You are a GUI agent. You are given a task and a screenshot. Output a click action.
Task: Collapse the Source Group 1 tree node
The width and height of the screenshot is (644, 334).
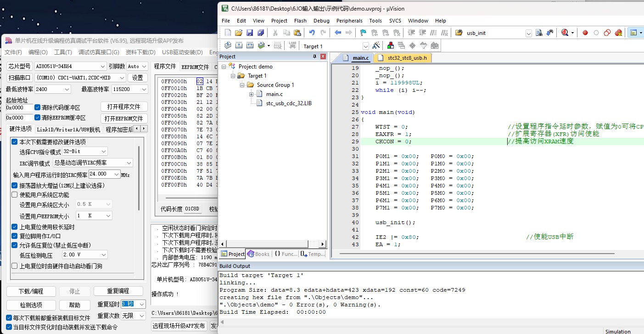click(x=242, y=85)
